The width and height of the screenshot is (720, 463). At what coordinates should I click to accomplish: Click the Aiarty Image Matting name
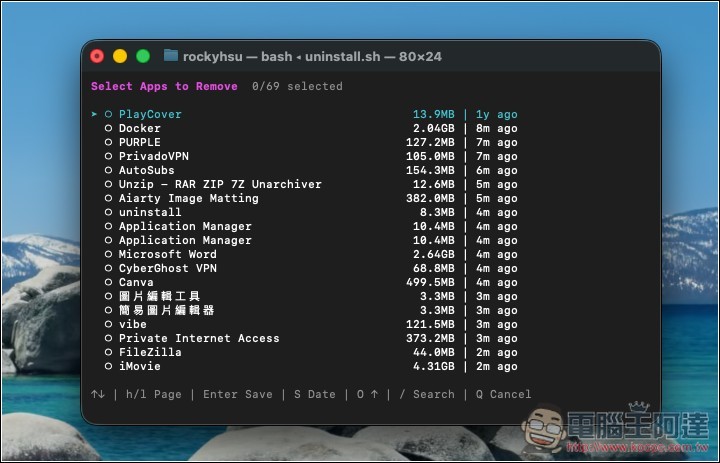click(189, 198)
